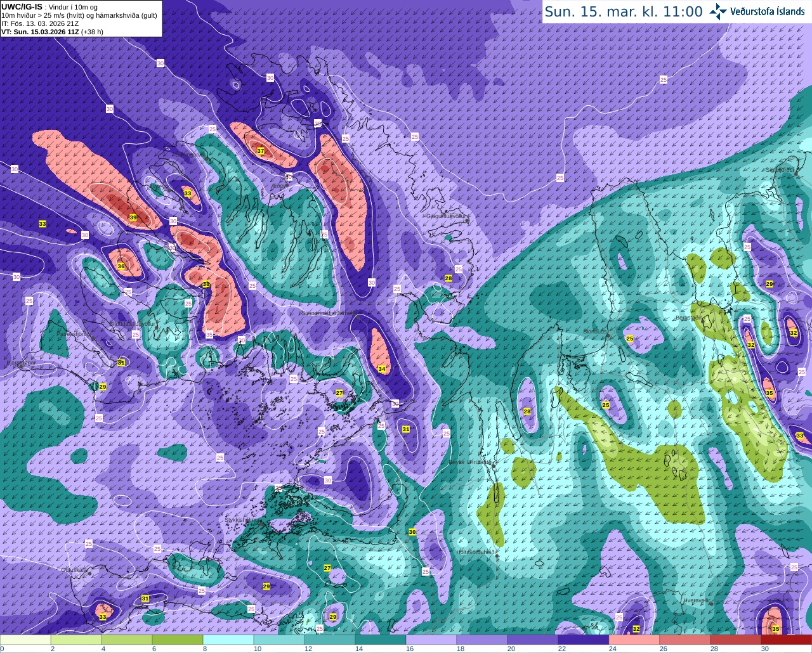Click the yellow gust label 30
The width and height of the screenshot is (812, 653).
click(412, 532)
